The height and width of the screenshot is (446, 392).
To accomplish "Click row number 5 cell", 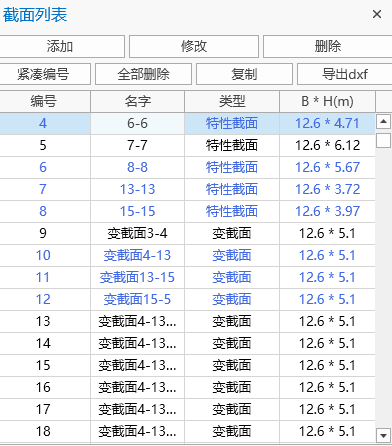I will point(45,145).
